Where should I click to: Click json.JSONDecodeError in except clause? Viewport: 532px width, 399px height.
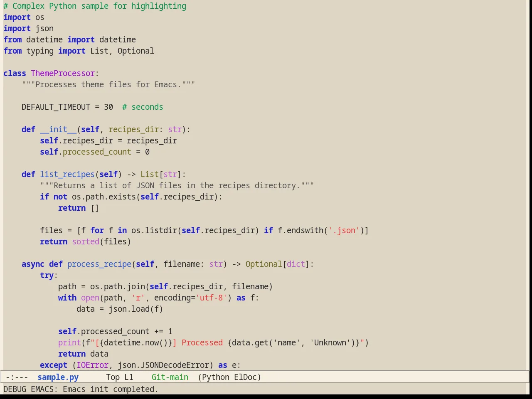(163, 365)
